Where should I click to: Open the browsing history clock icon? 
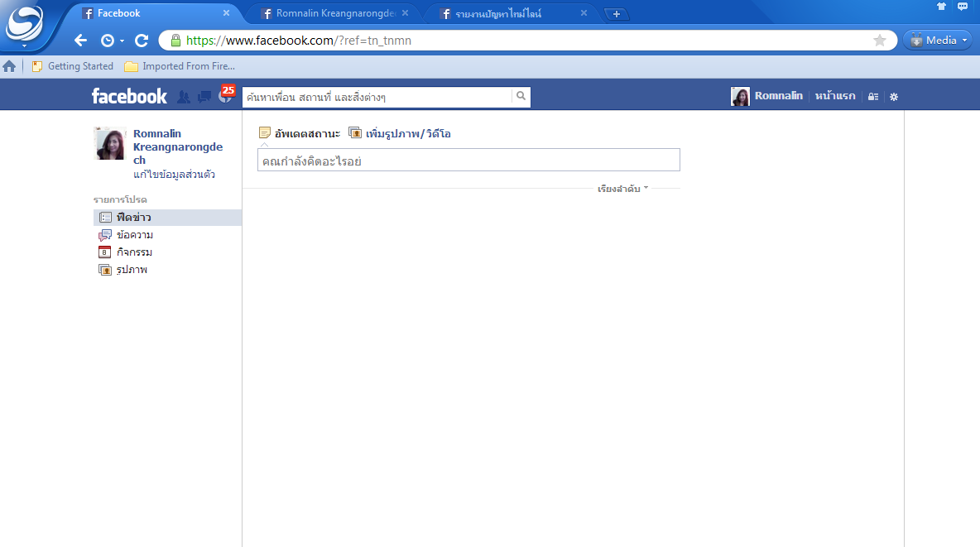pos(108,41)
